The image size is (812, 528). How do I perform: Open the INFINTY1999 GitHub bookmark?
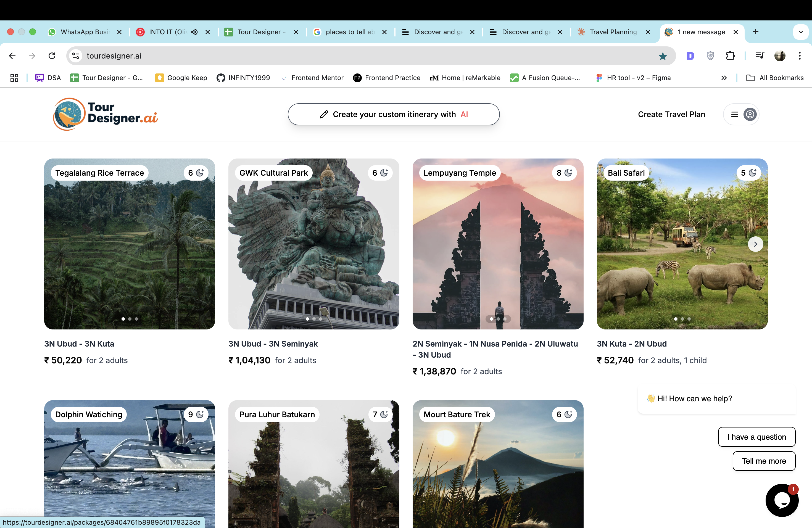(243, 78)
